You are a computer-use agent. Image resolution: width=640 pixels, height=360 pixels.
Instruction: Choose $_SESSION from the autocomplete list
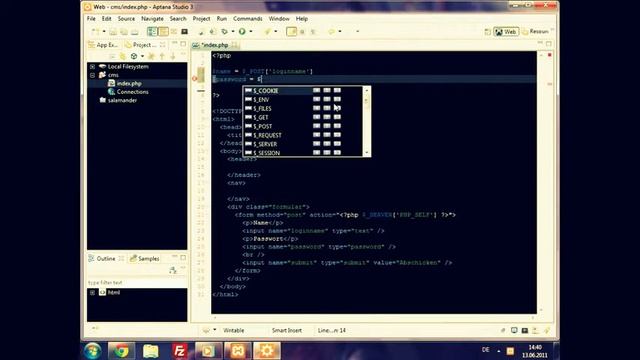(302, 153)
